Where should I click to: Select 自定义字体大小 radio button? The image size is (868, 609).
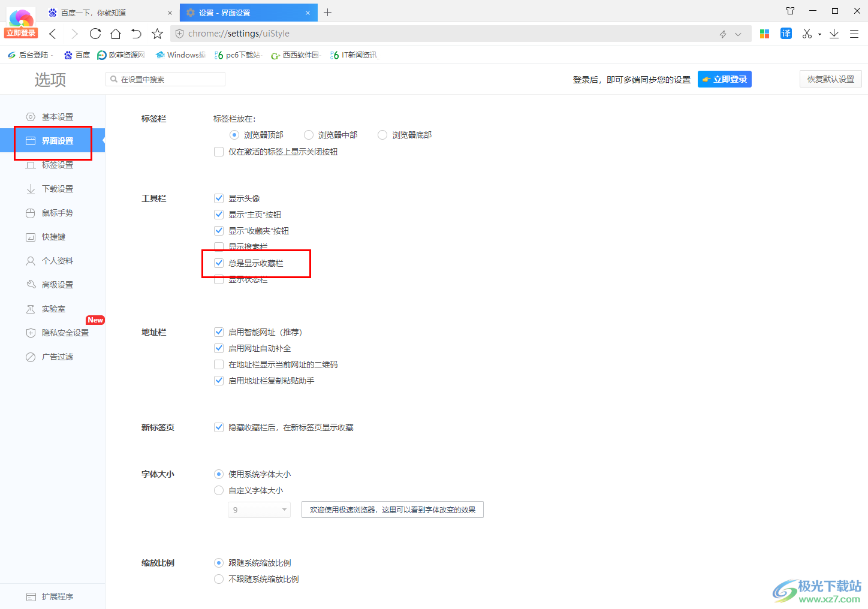[219, 490]
